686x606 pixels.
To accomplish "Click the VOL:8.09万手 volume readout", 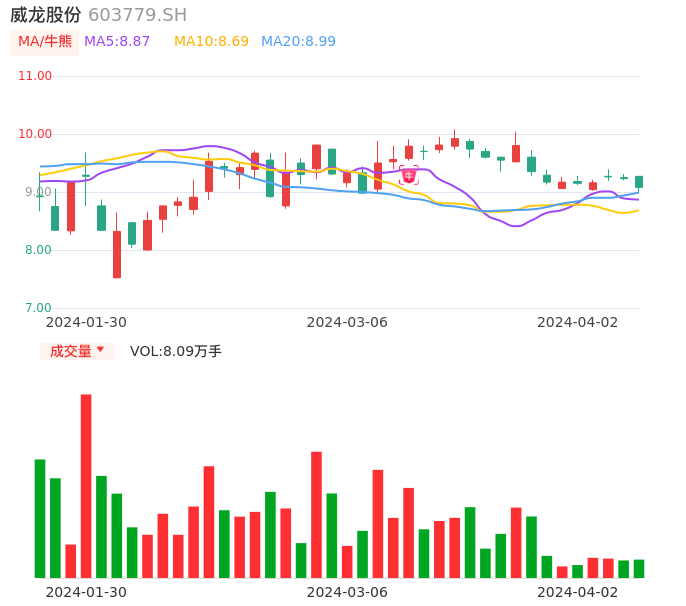I will coord(176,351).
